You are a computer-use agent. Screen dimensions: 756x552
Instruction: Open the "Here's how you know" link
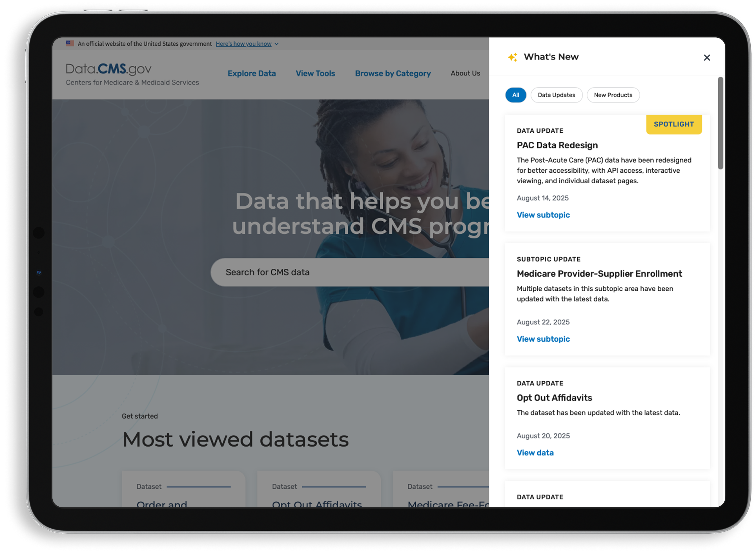coord(243,44)
